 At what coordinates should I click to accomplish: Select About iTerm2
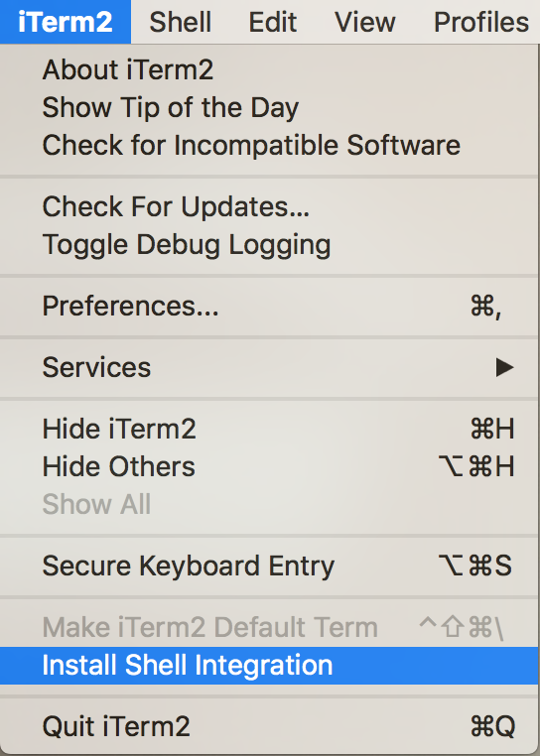coord(270,69)
